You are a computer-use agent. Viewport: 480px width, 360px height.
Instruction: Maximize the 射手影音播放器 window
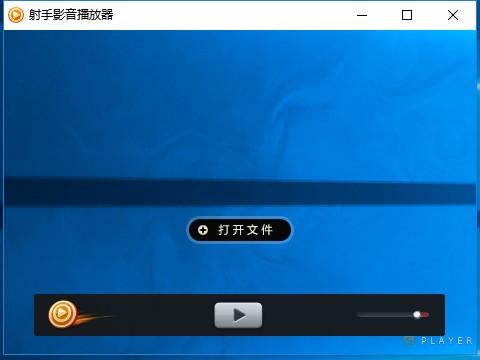point(407,15)
